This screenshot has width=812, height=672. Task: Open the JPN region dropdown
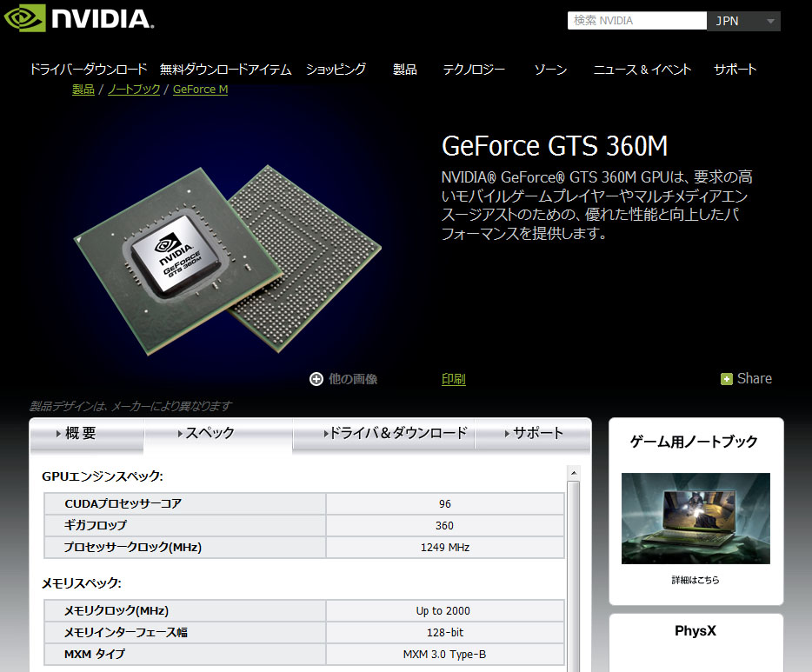click(743, 21)
